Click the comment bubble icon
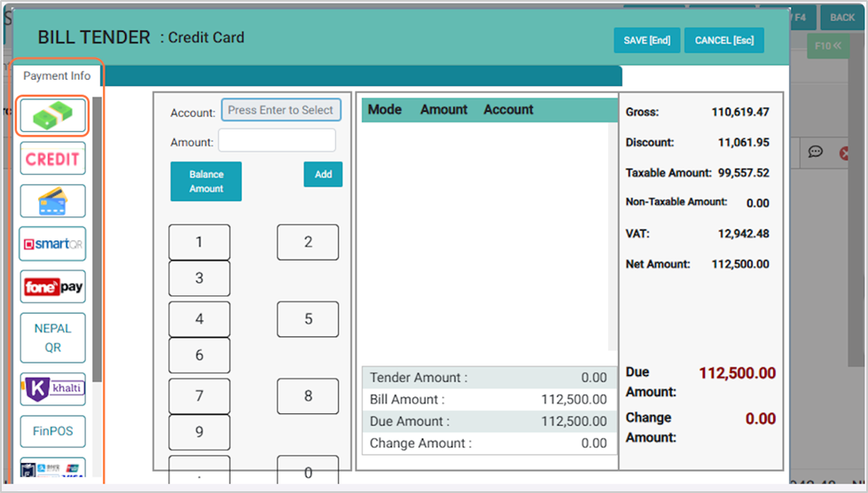 [815, 153]
